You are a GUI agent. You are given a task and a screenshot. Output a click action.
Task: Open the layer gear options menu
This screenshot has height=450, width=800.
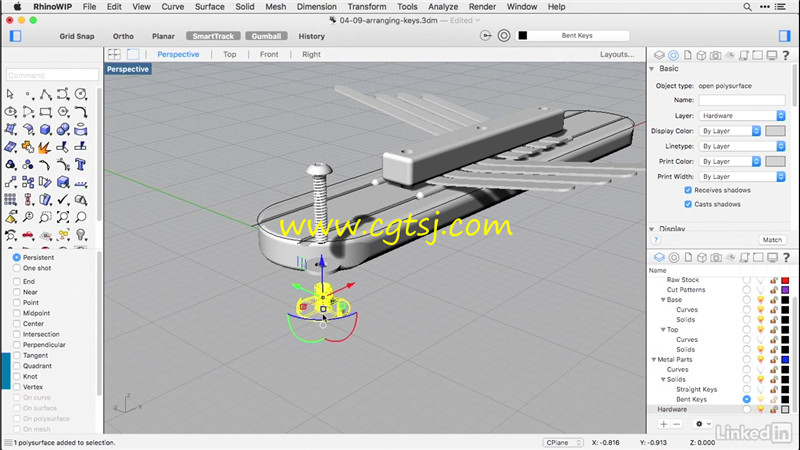pos(703,424)
